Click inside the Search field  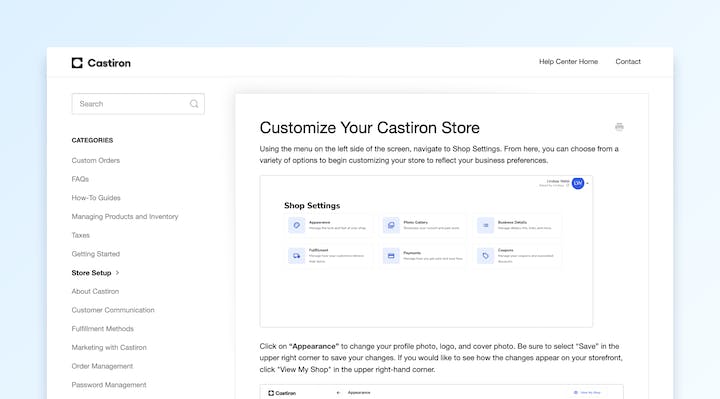138,104
